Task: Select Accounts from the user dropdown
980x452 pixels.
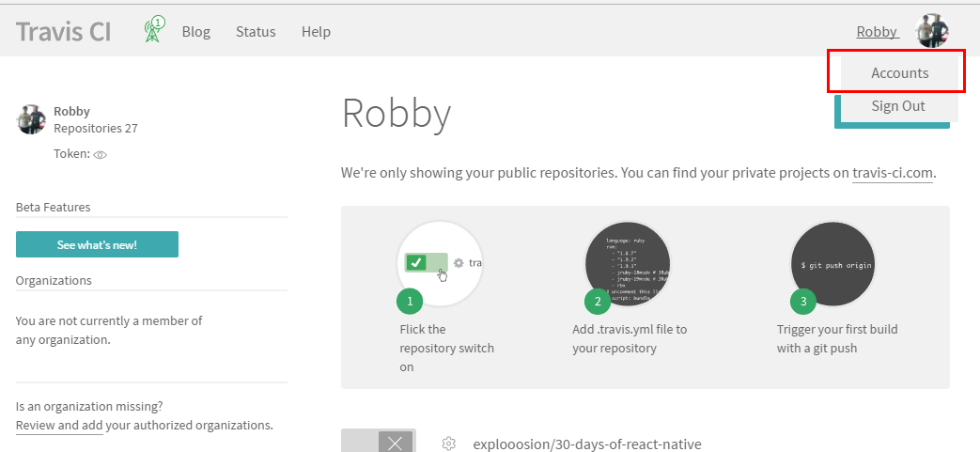Action: (x=899, y=73)
